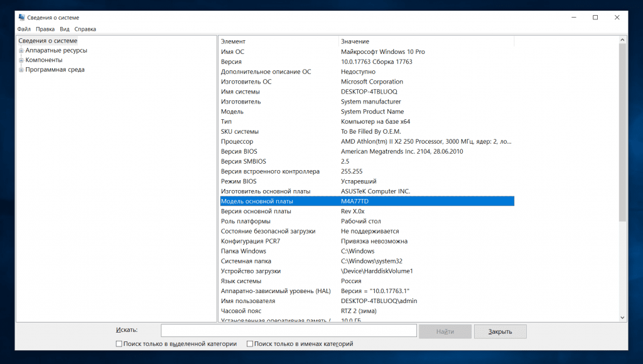Open the Вид menu
Image resolution: width=643 pixels, height=364 pixels.
[x=65, y=29]
